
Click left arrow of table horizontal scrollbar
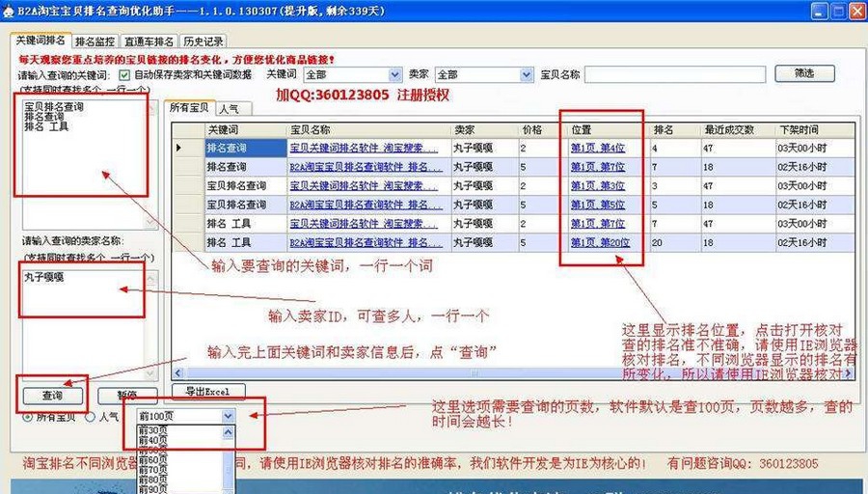pyautogui.click(x=178, y=373)
